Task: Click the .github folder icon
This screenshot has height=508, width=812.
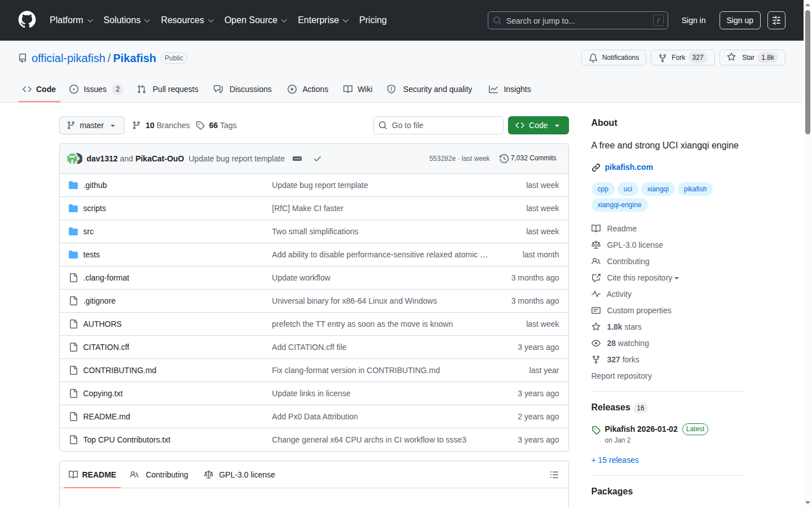Action: tap(73, 185)
